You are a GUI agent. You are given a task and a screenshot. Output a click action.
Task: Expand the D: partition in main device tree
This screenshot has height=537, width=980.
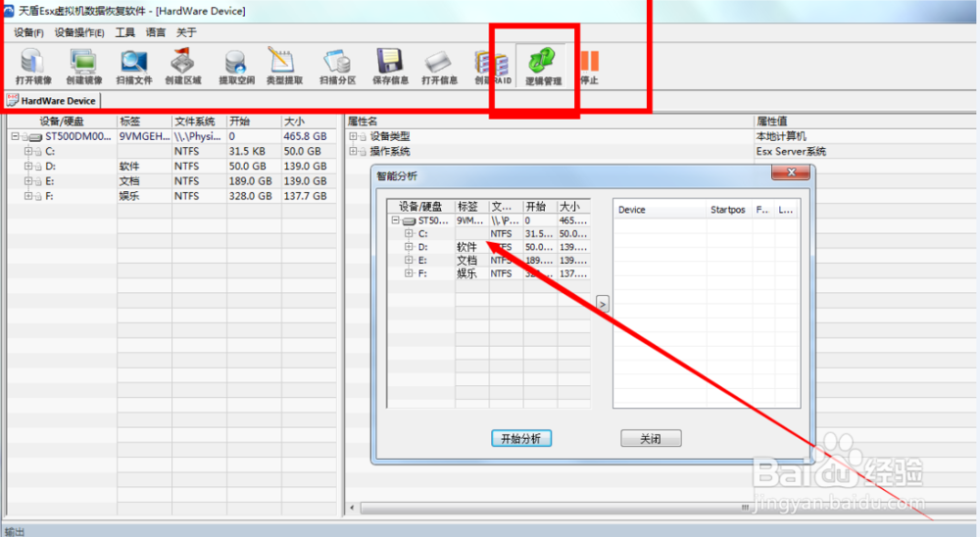[x=28, y=167]
